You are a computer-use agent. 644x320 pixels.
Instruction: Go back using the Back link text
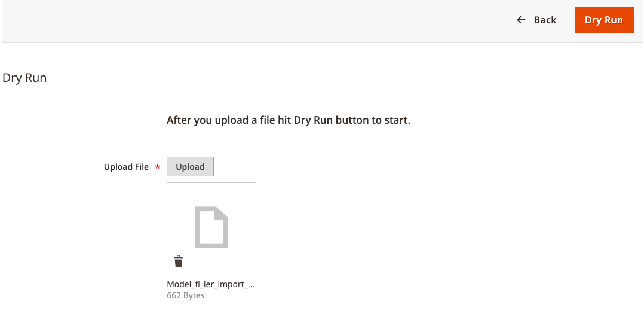(x=545, y=20)
